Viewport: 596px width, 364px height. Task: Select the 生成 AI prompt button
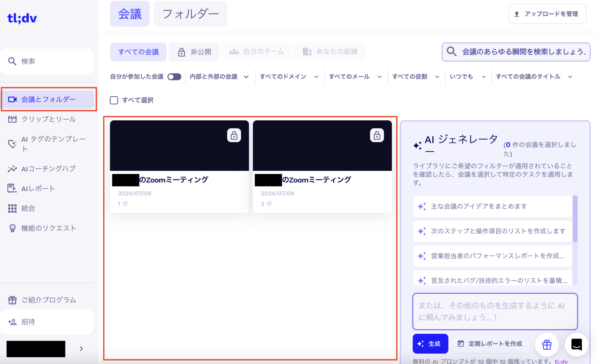(x=430, y=343)
